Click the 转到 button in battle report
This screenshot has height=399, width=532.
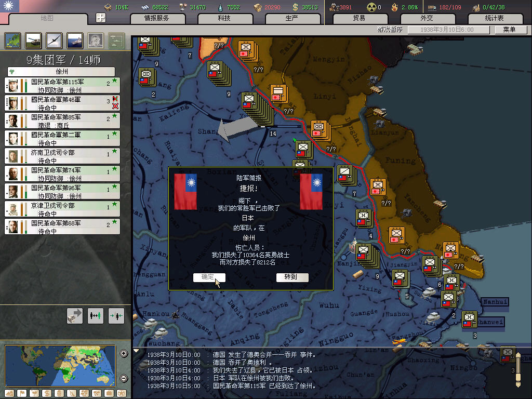coord(292,277)
